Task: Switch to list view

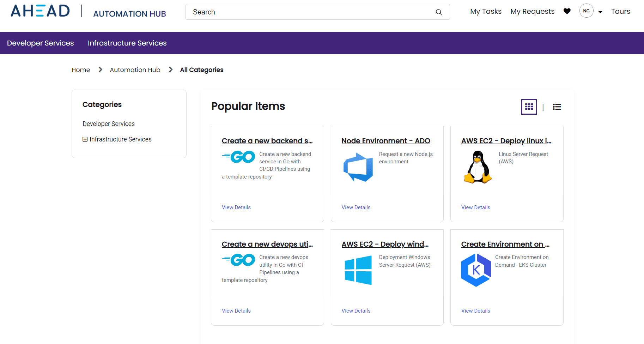Action: tap(557, 107)
